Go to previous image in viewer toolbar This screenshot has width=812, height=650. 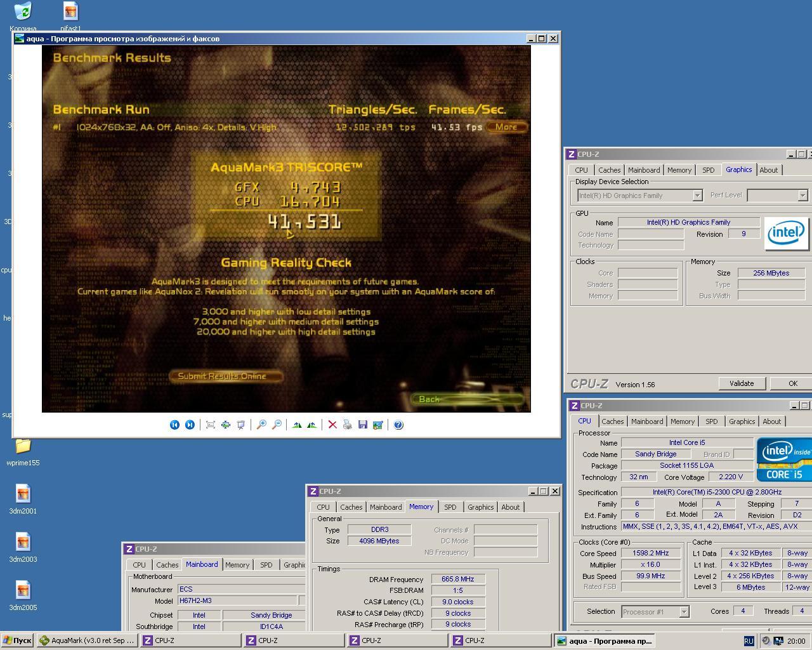click(174, 425)
